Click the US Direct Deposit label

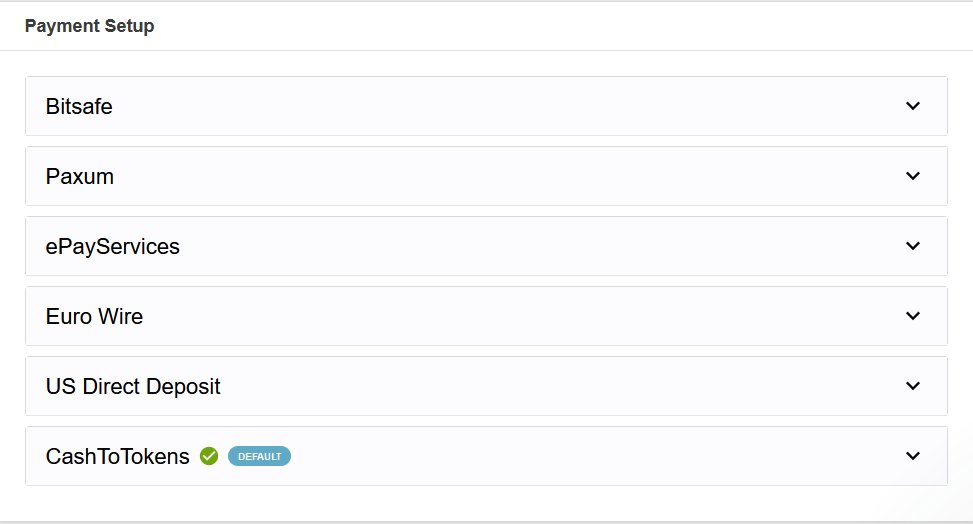(x=133, y=386)
